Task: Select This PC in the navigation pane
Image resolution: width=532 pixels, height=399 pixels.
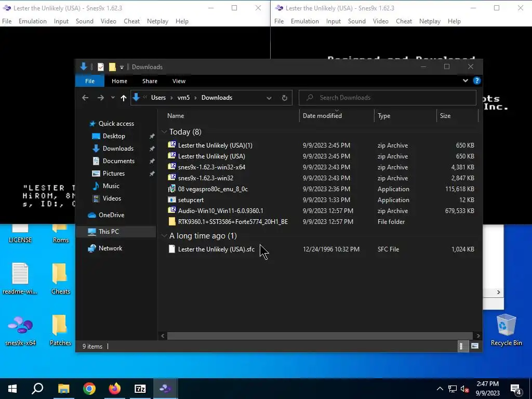Action: [x=109, y=232]
